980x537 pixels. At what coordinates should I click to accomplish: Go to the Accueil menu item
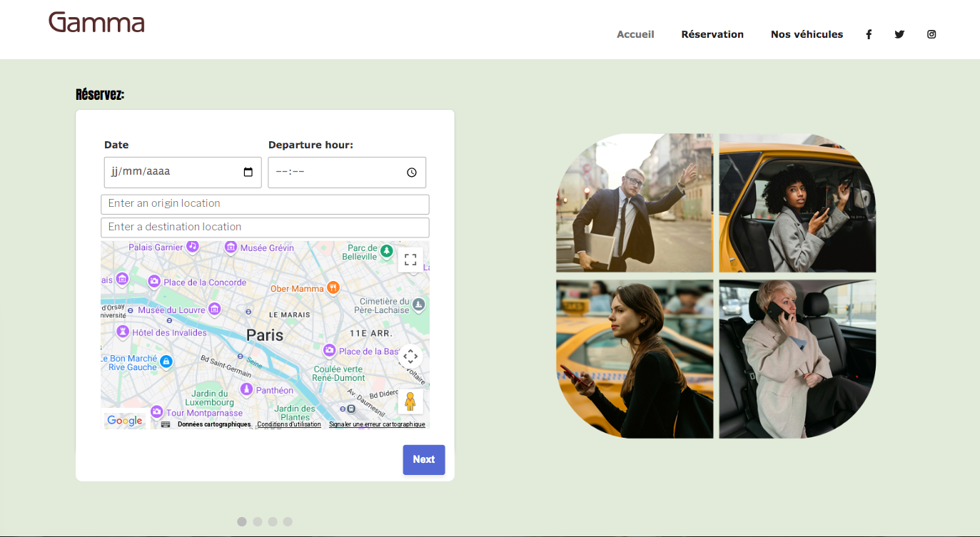pyautogui.click(x=635, y=34)
